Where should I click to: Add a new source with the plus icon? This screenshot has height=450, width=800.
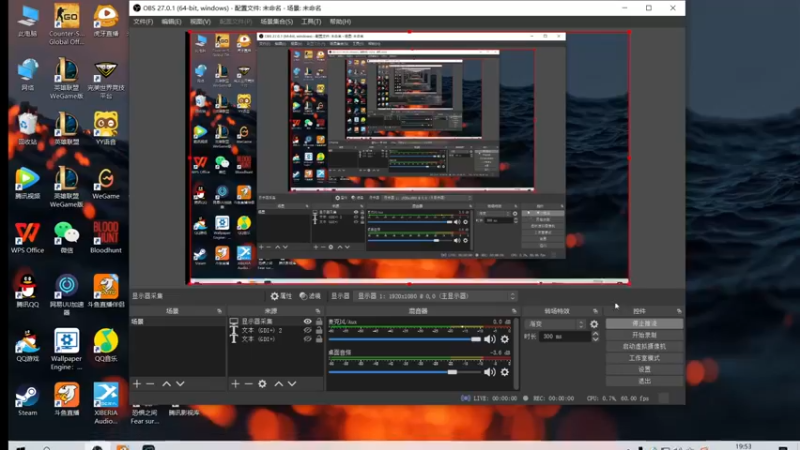tap(235, 384)
